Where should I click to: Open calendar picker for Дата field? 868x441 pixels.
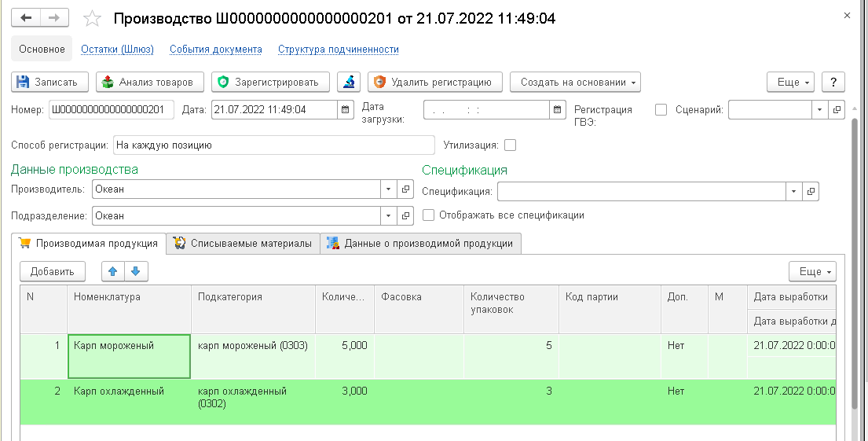tap(346, 110)
